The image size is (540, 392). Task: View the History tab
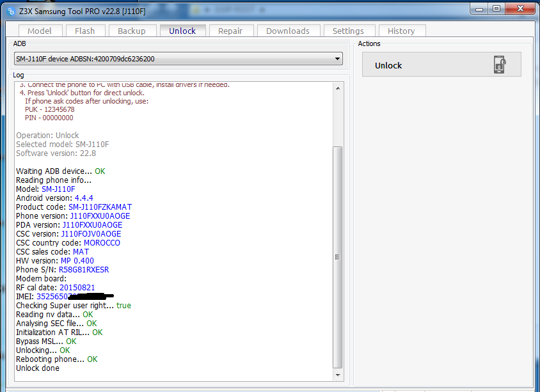[x=402, y=31]
